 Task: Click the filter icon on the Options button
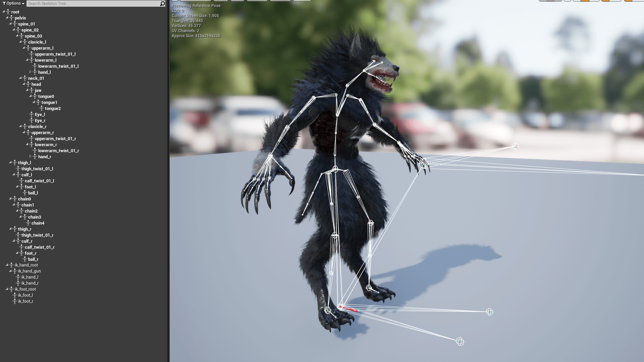point(4,3)
